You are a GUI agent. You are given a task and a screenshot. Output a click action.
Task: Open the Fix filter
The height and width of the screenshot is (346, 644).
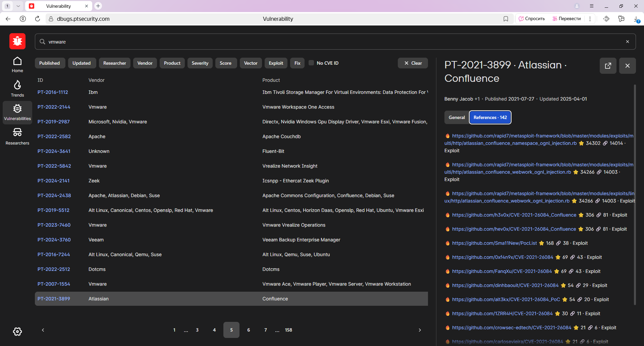tap(298, 63)
